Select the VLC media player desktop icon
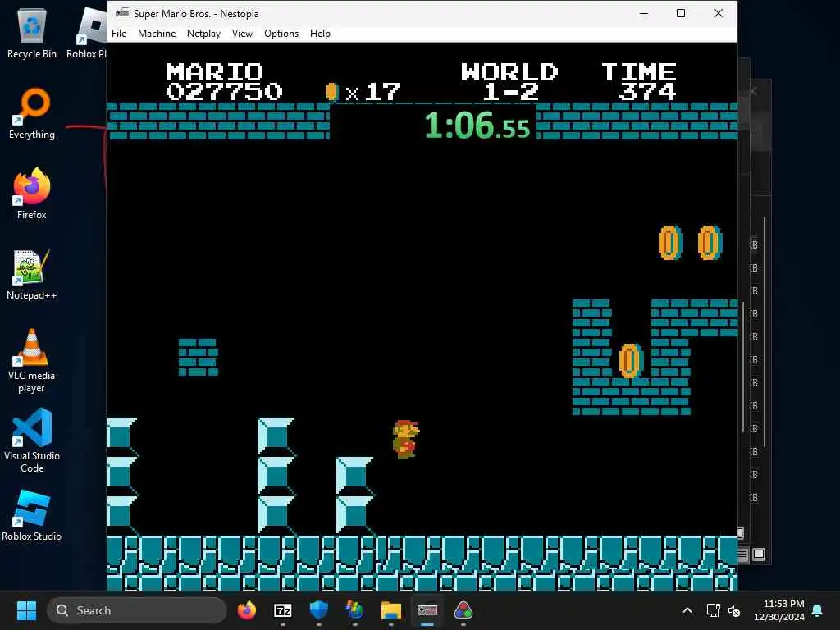The height and width of the screenshot is (630, 840). pos(32,361)
